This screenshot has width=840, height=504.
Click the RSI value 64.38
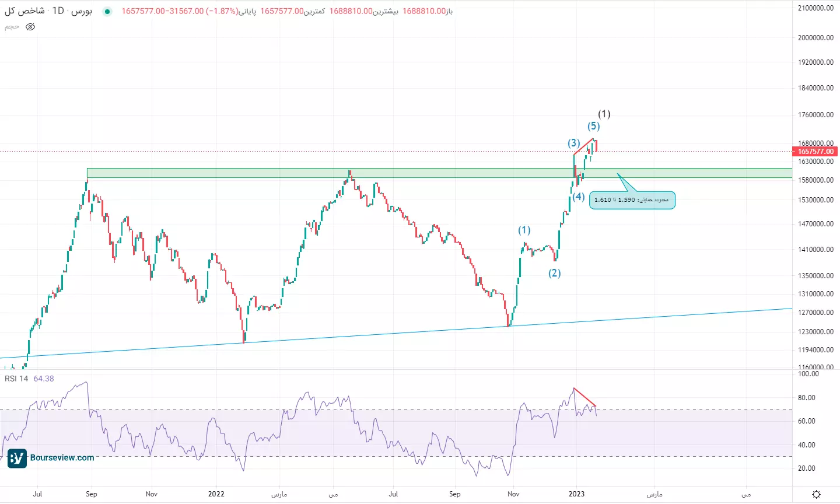pos(44,379)
